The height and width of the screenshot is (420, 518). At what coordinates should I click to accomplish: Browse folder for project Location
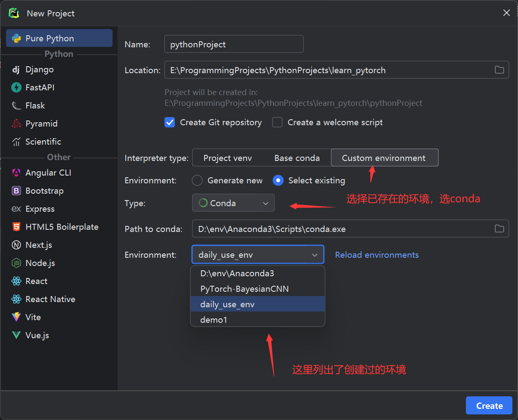coord(499,70)
